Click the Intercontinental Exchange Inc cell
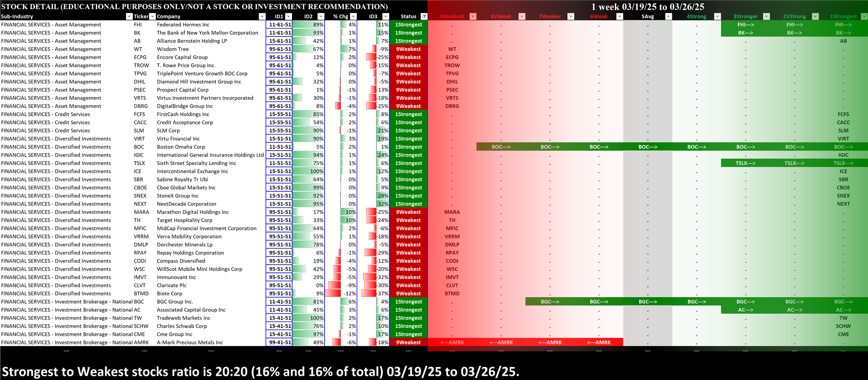Image resolution: width=868 pixels, height=380 pixels. coord(210,171)
